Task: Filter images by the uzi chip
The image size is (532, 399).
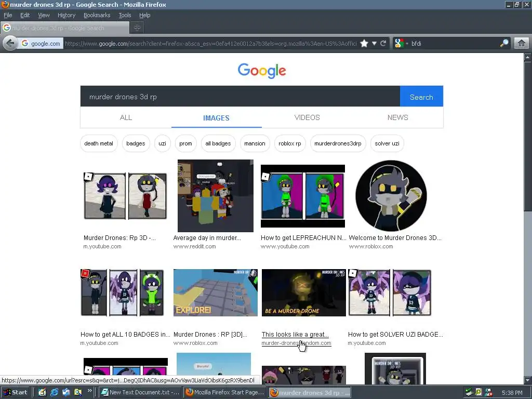Action: click(x=163, y=143)
